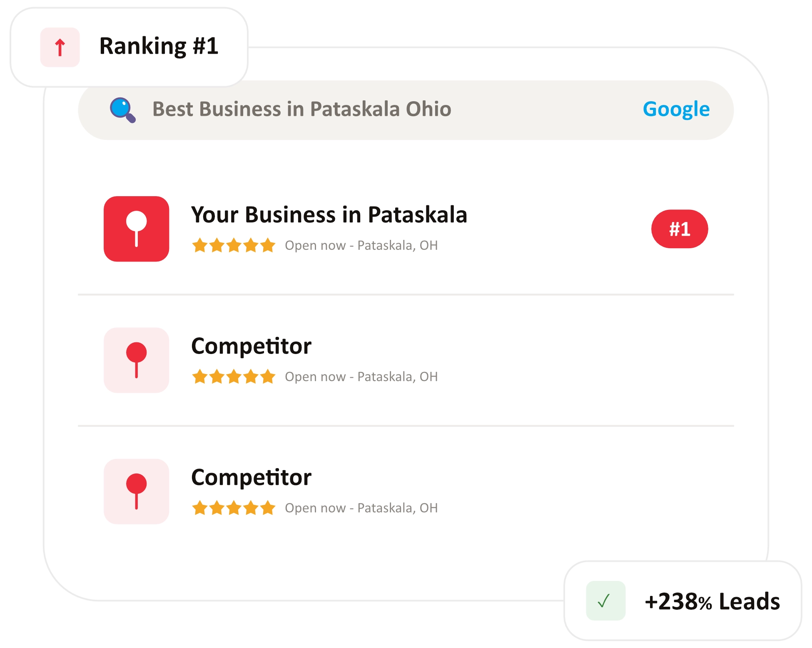Click the star rating under Your Business

coord(234,245)
